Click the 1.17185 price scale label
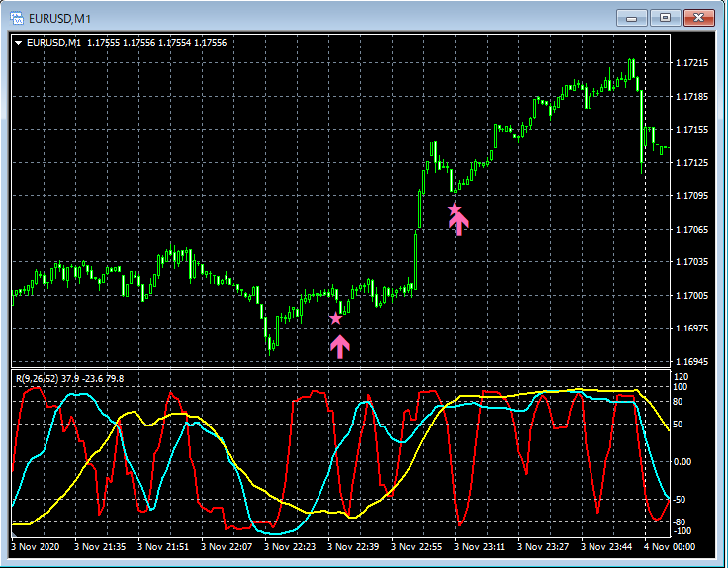Image resolution: width=728 pixels, height=568 pixels. pyautogui.click(x=691, y=97)
